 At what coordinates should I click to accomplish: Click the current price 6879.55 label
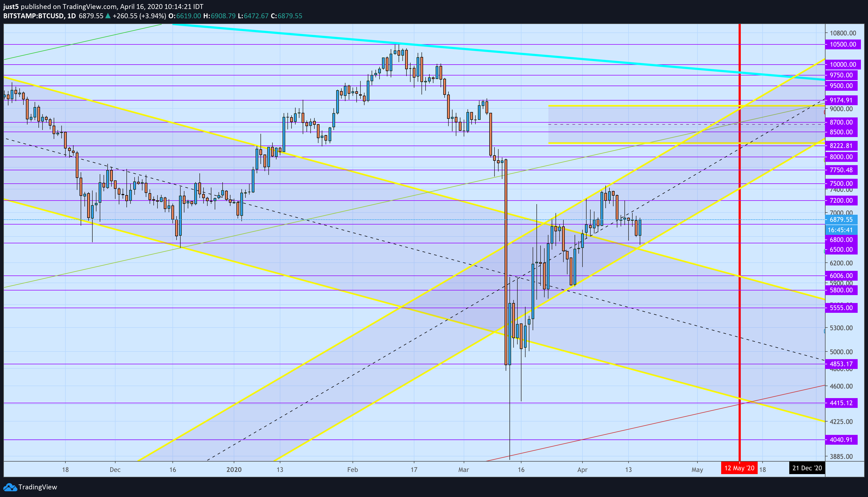click(841, 220)
